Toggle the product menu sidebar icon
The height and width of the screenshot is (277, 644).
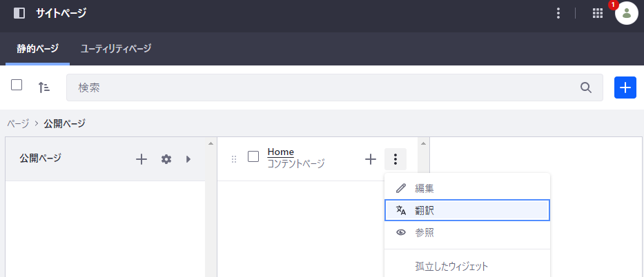pos(19,13)
